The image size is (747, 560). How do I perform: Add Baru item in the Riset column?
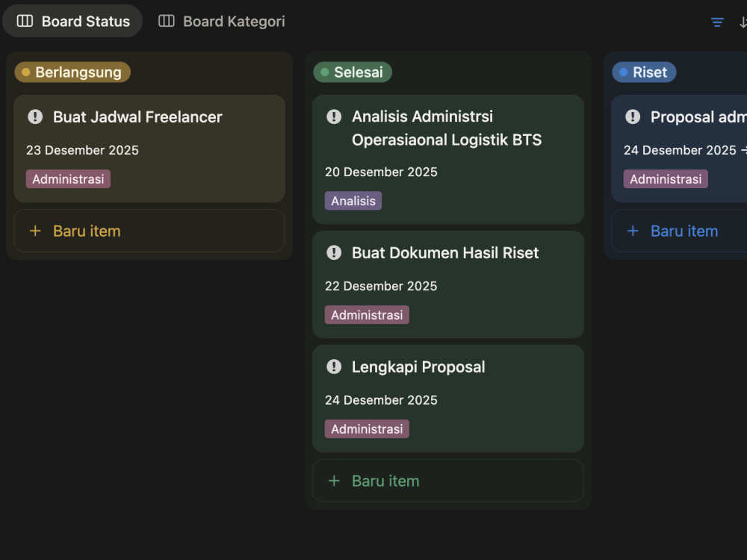[679, 231]
